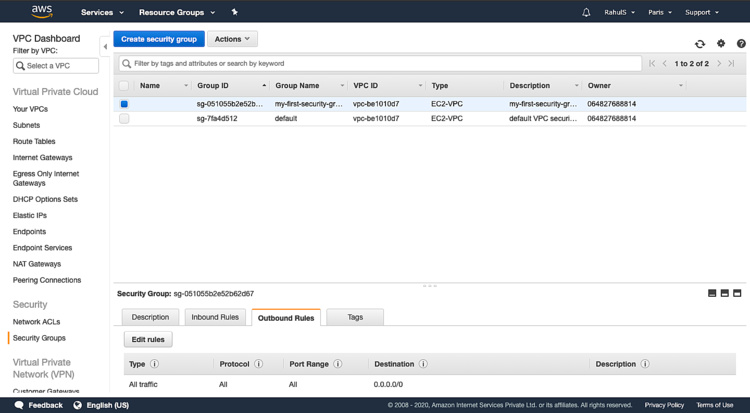Refresh the security groups list
750x413 pixels.
tap(700, 44)
